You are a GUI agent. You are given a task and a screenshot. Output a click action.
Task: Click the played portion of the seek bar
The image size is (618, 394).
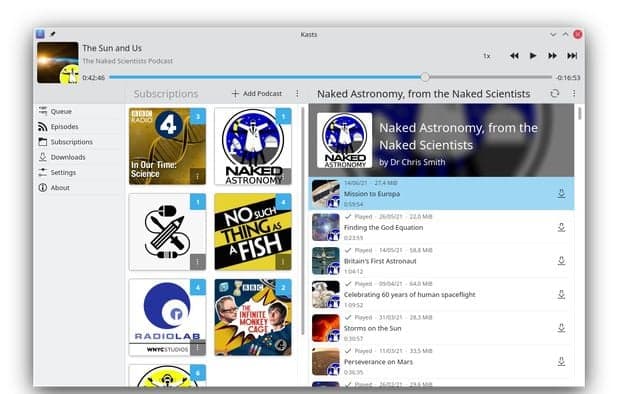[x=265, y=77]
